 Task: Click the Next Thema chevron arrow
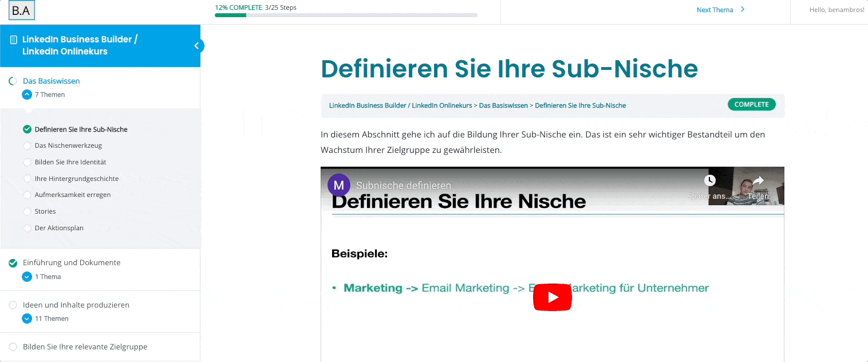point(743,9)
